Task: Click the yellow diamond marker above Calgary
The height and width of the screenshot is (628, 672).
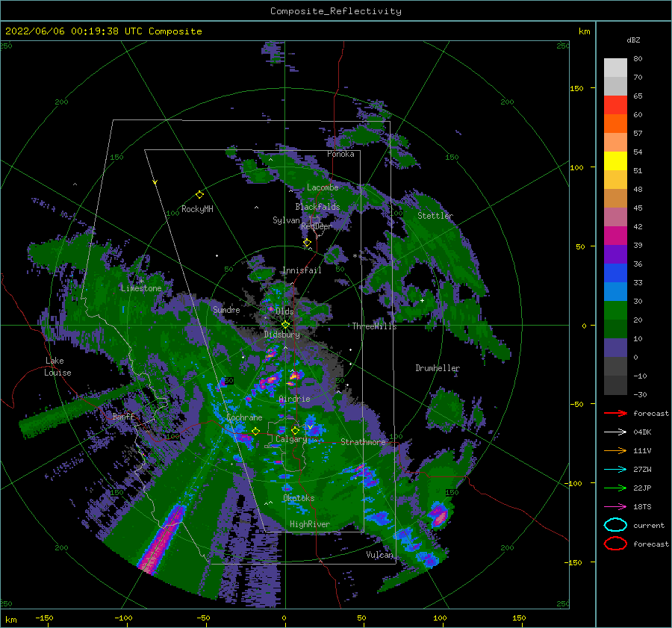Action: pyautogui.click(x=295, y=430)
